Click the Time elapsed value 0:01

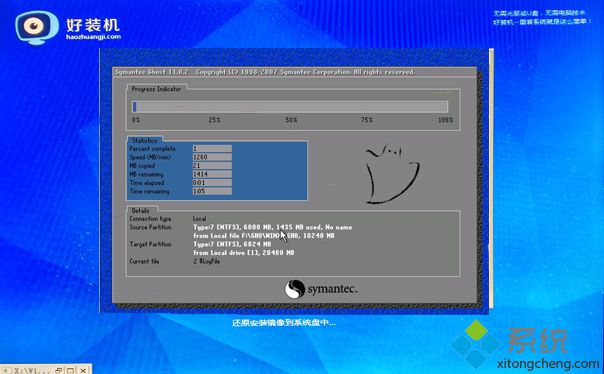pyautogui.click(x=212, y=183)
